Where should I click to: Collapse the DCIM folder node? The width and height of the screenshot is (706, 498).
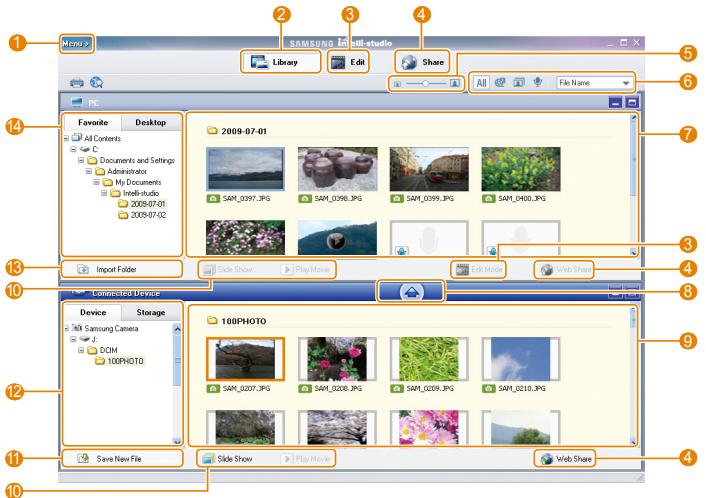point(81,350)
